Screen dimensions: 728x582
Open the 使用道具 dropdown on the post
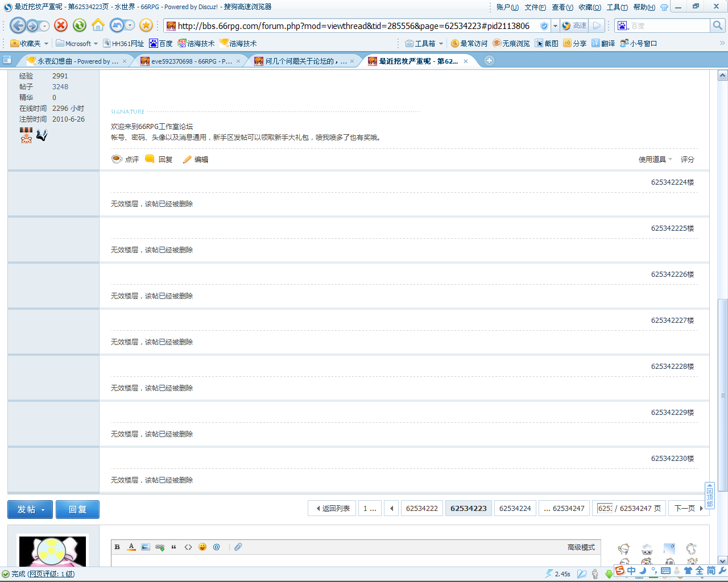tap(655, 160)
